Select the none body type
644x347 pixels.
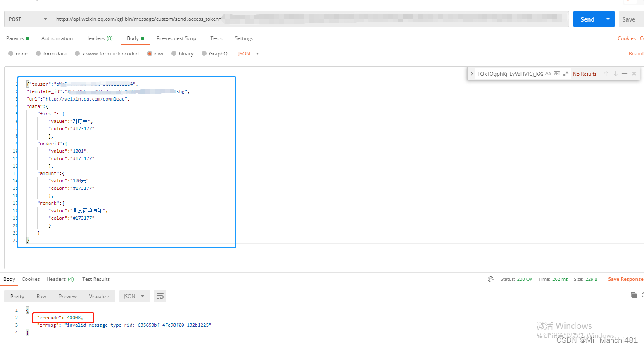tap(18, 53)
